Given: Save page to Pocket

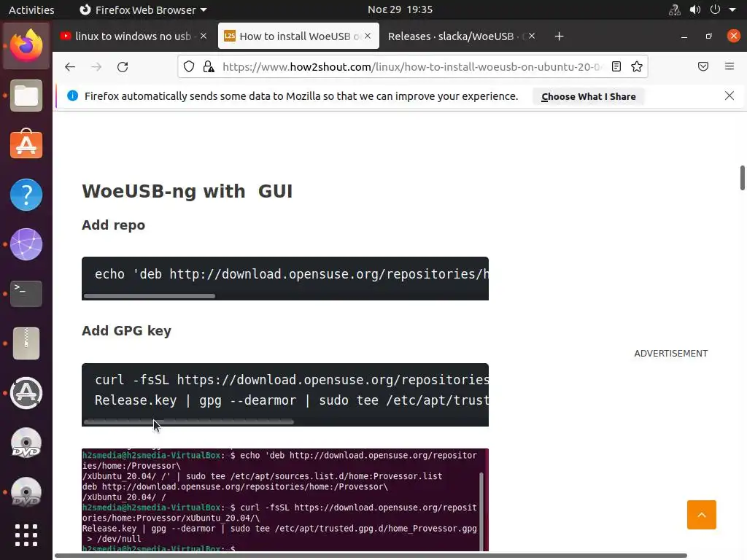Looking at the screenshot, I should pyautogui.click(x=703, y=66).
